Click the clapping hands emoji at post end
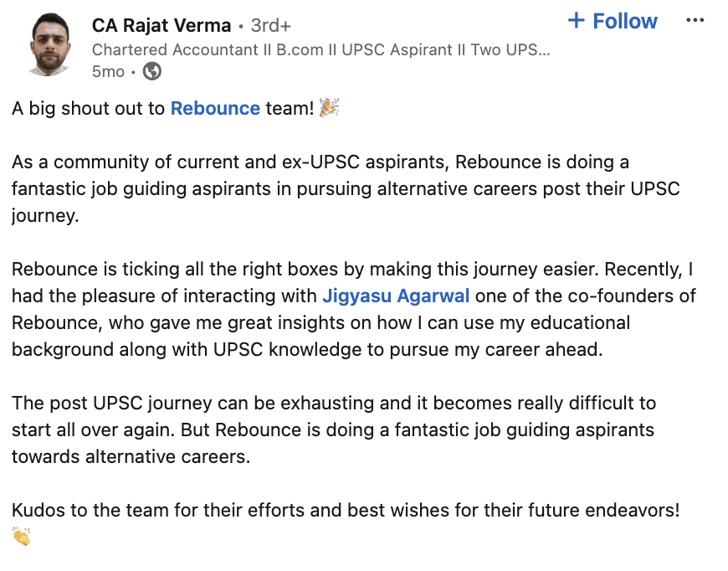 [x=20, y=538]
